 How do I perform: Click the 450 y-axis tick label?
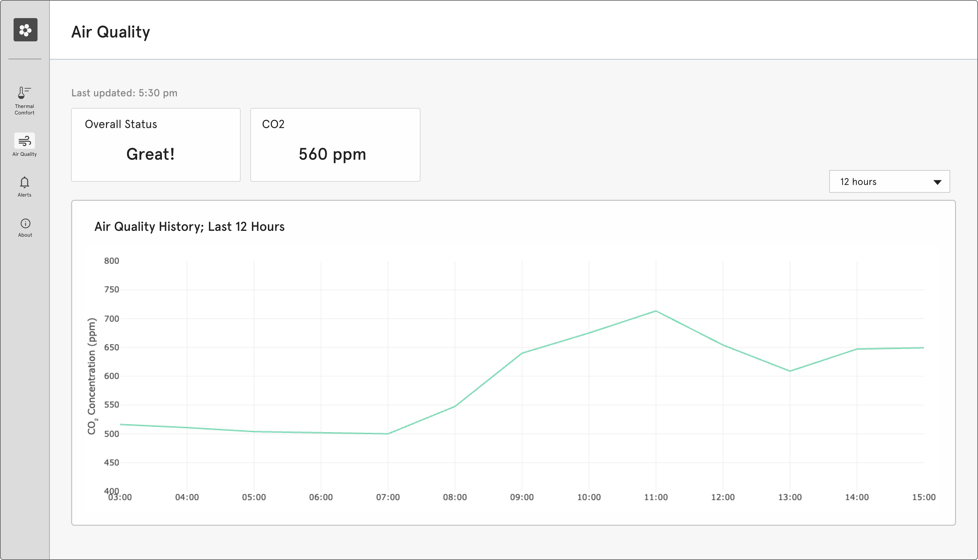(112, 463)
